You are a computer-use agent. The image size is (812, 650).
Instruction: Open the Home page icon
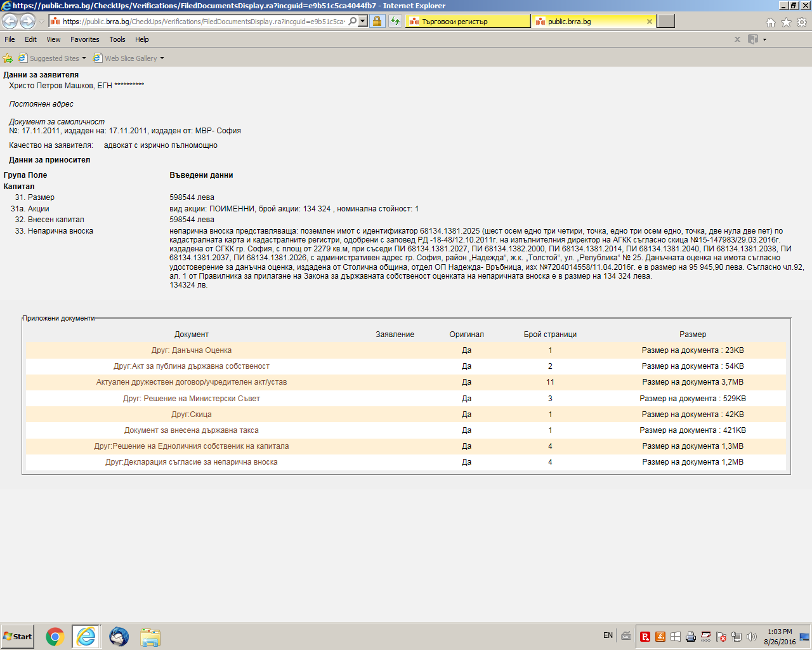click(770, 22)
